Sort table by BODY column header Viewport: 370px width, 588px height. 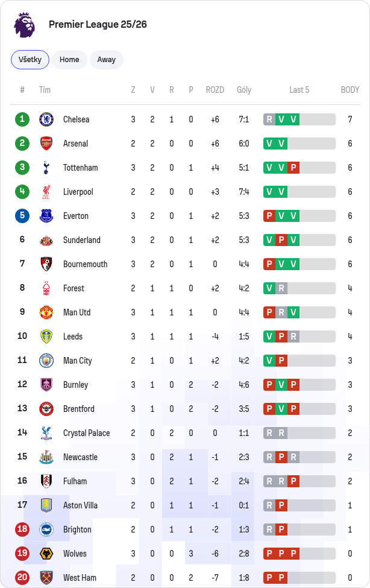click(x=350, y=90)
